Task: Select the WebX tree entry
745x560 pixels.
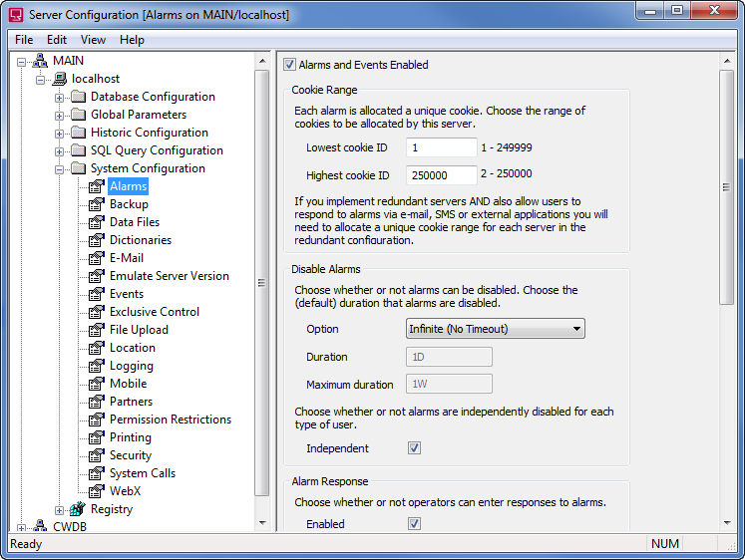Action: 126,491
